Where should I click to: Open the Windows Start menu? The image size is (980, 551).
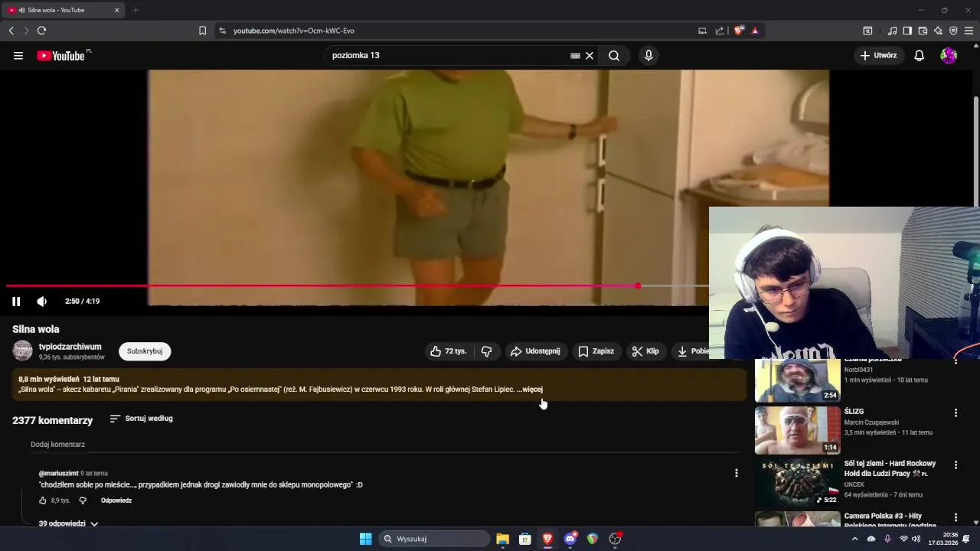(366, 539)
